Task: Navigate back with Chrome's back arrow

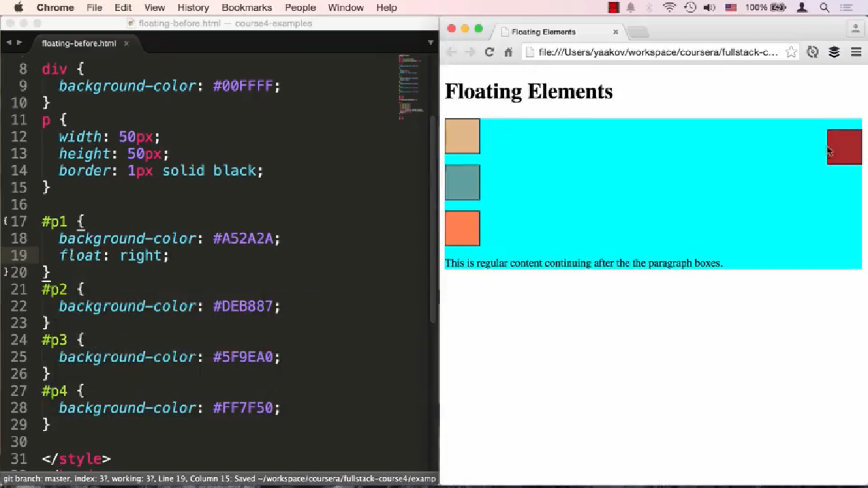Action: [x=451, y=52]
